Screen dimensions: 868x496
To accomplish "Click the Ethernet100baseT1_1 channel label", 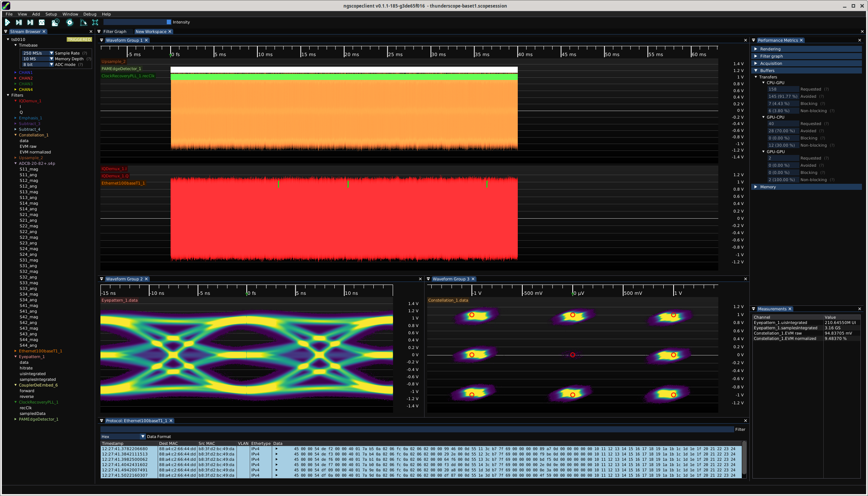I will click(x=123, y=183).
